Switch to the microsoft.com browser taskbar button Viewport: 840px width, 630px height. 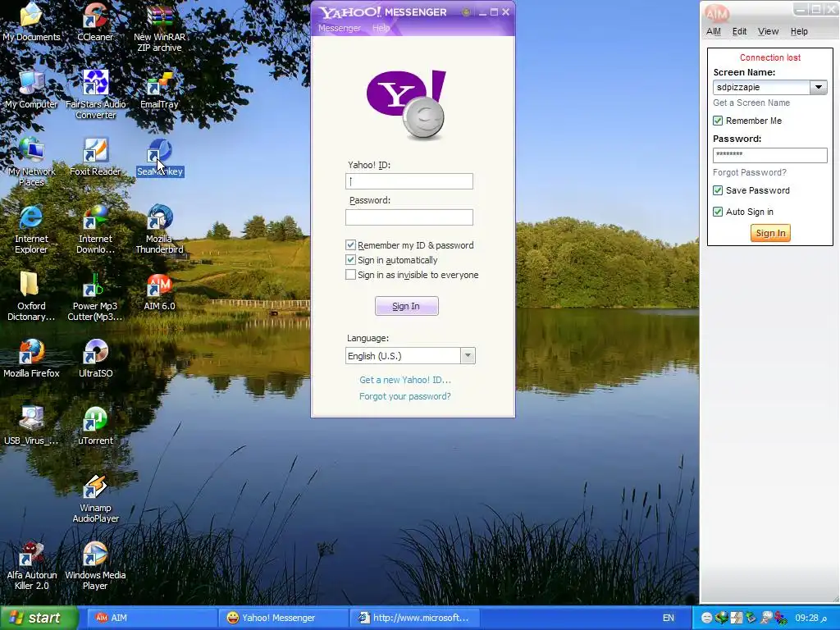pyautogui.click(x=414, y=618)
